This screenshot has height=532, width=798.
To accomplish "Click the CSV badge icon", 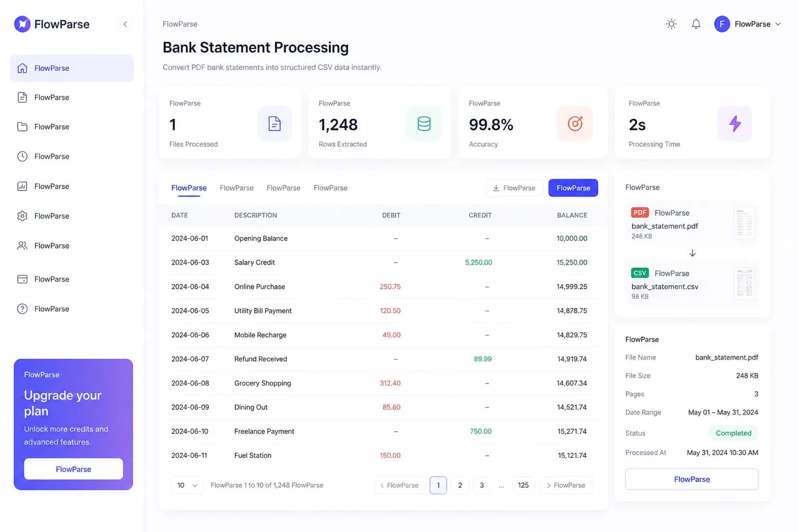I will [640, 273].
